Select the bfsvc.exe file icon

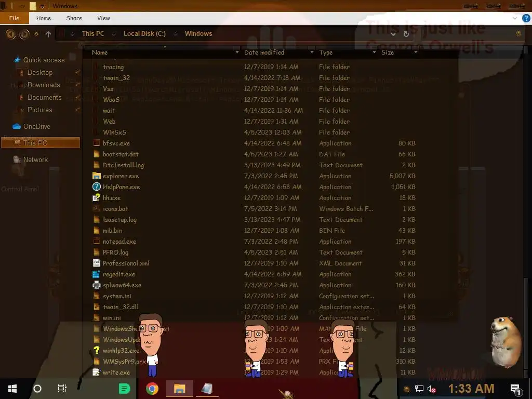pyautogui.click(x=97, y=143)
